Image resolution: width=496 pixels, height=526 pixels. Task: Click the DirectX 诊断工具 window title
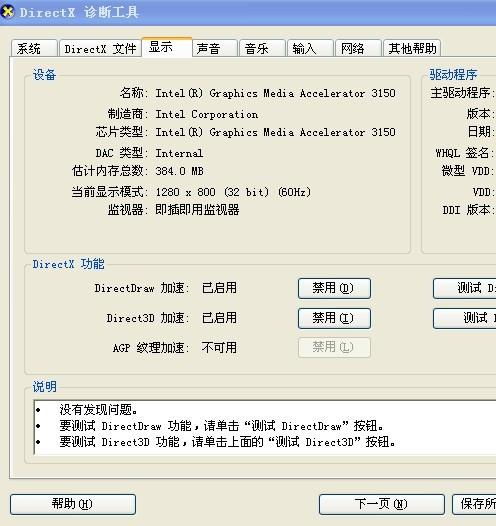point(79,12)
